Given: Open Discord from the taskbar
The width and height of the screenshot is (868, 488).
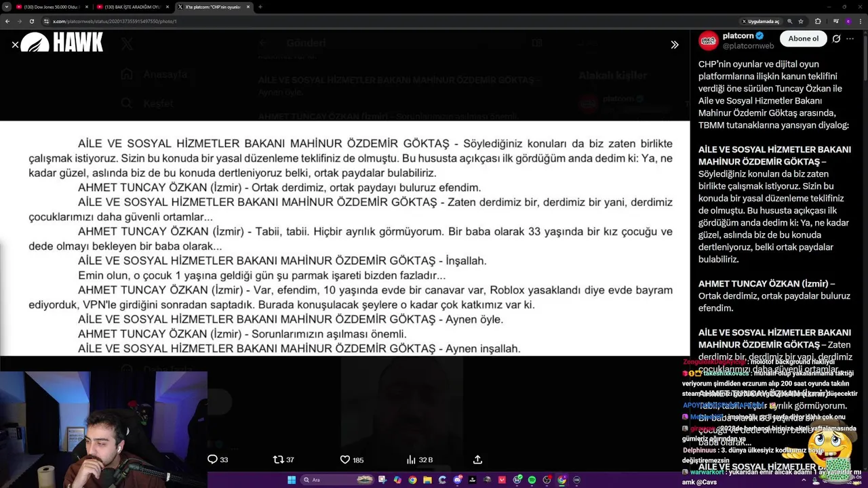Looking at the screenshot, I should [x=458, y=480].
